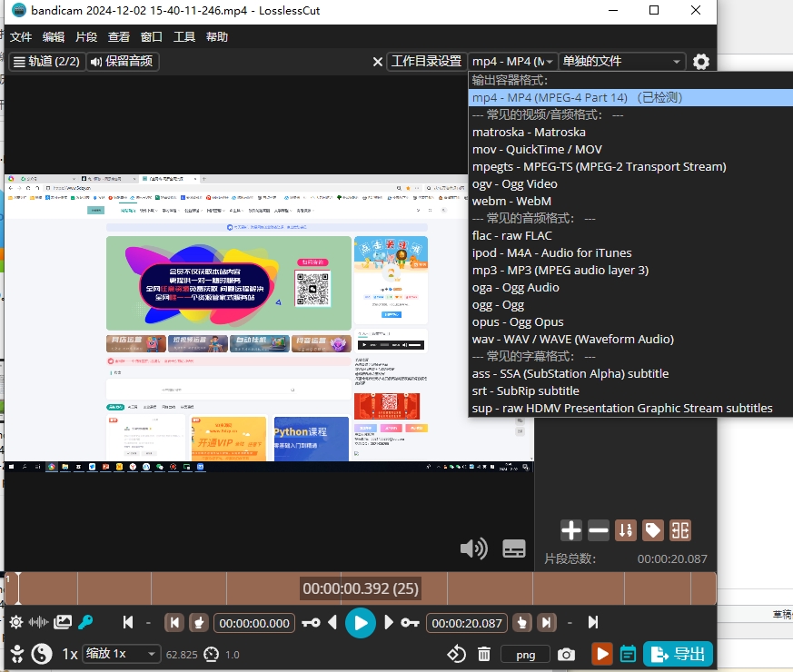The image size is (793, 672).
Task: Toggle the audio waveform display
Action: click(x=38, y=622)
